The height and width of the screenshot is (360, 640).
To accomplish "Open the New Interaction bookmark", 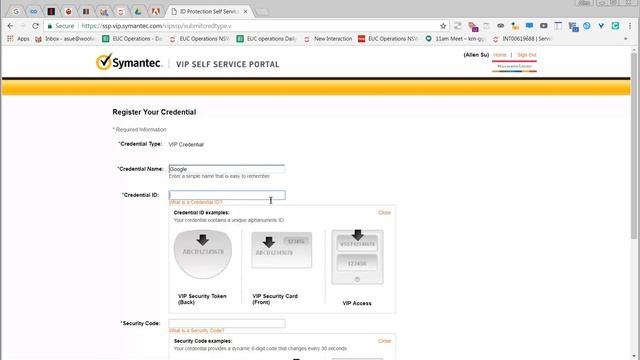I will click(328, 39).
